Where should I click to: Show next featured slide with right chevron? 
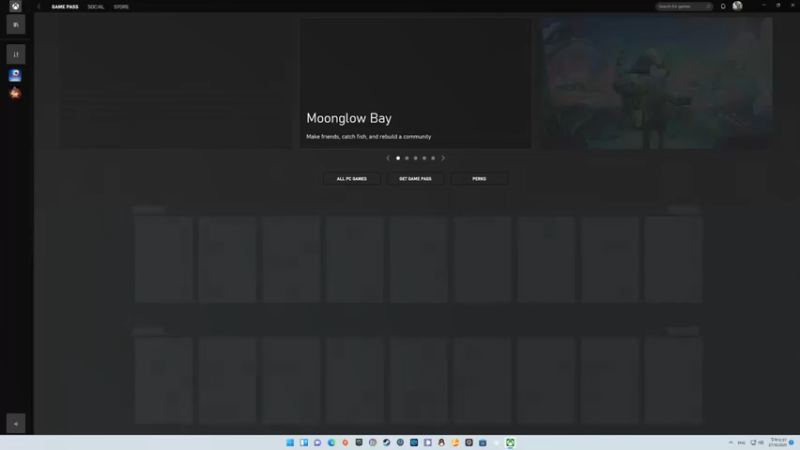443,158
